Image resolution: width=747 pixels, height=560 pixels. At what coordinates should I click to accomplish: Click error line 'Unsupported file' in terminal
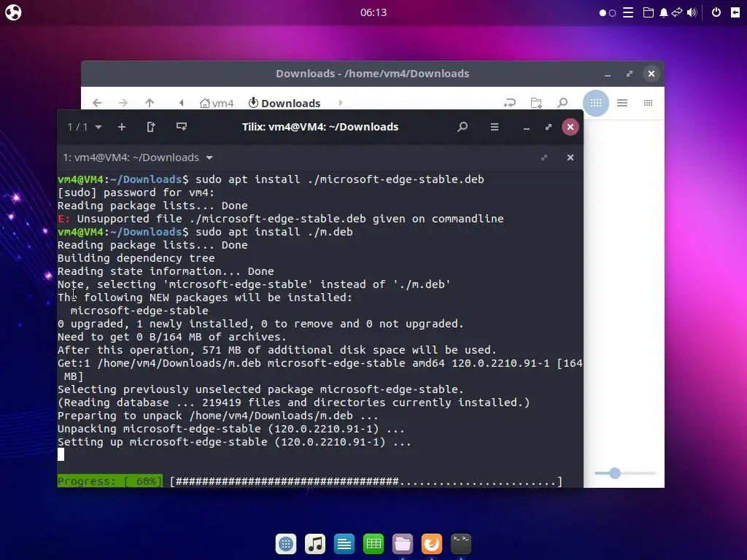coord(281,219)
